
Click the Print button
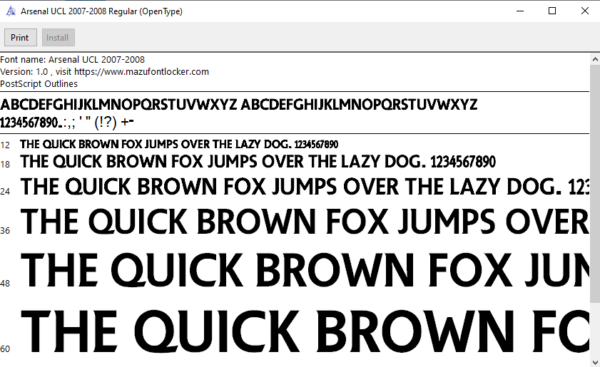pyautogui.click(x=20, y=38)
